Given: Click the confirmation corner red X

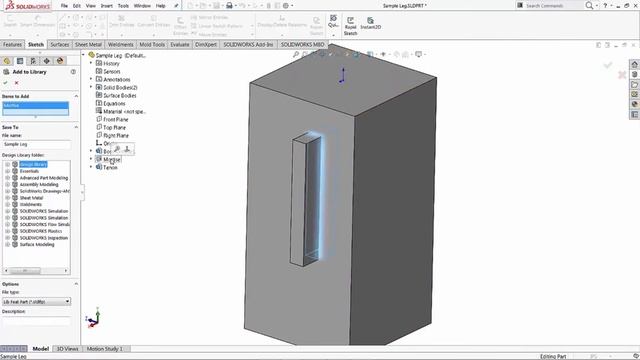Looking at the screenshot, I should (x=622, y=75).
